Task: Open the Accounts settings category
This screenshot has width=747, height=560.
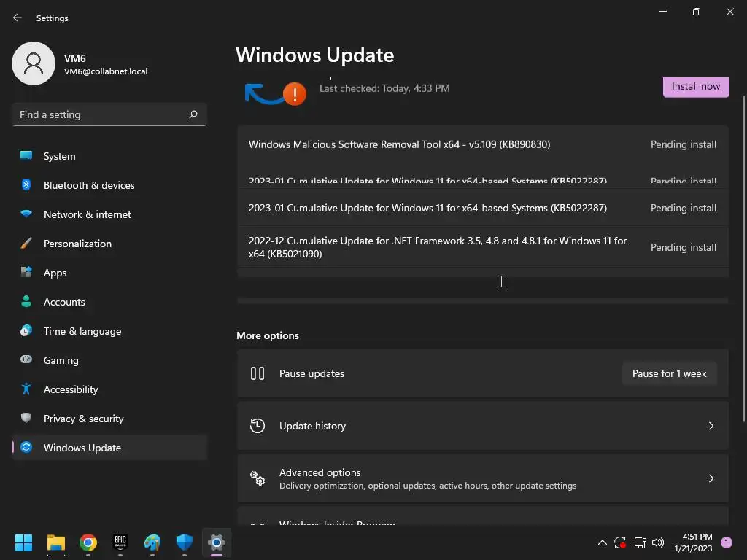Action: [x=109, y=302]
